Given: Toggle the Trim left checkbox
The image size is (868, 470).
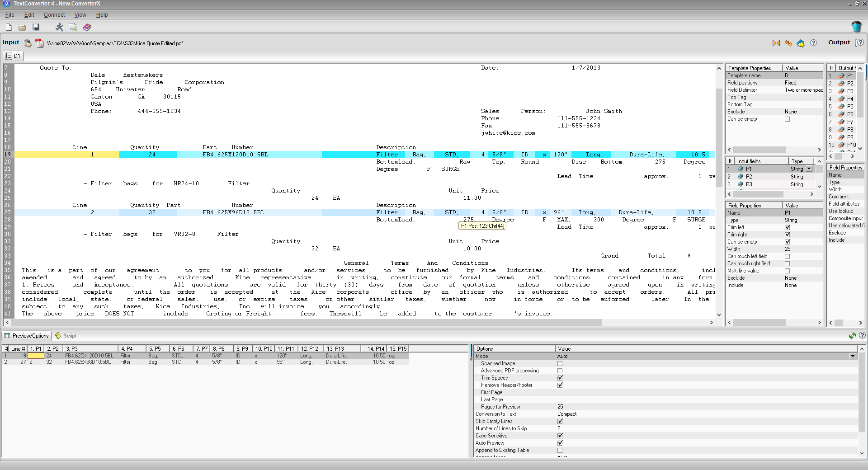Looking at the screenshot, I should (x=787, y=227).
